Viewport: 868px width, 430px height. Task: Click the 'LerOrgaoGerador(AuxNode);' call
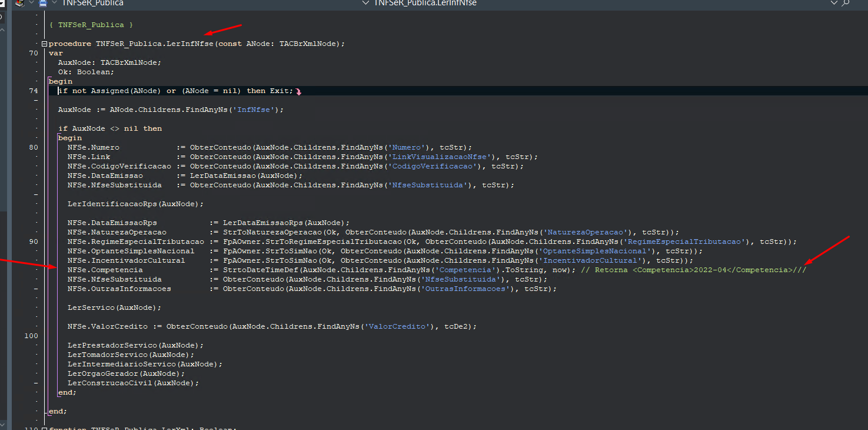tap(126, 373)
